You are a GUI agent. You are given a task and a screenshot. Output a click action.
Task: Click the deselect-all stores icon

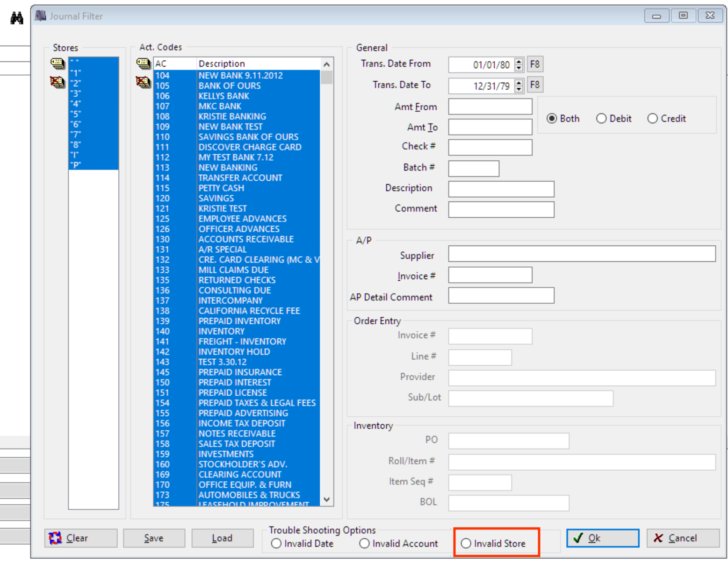tap(58, 82)
